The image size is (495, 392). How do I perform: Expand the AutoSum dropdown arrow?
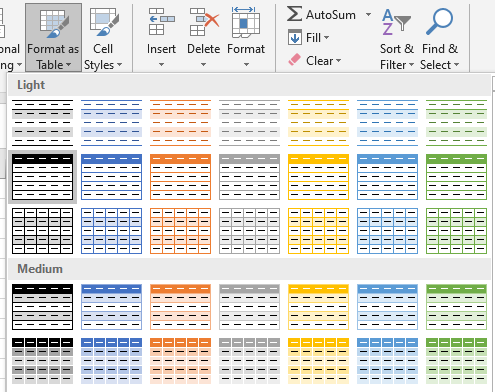click(368, 14)
